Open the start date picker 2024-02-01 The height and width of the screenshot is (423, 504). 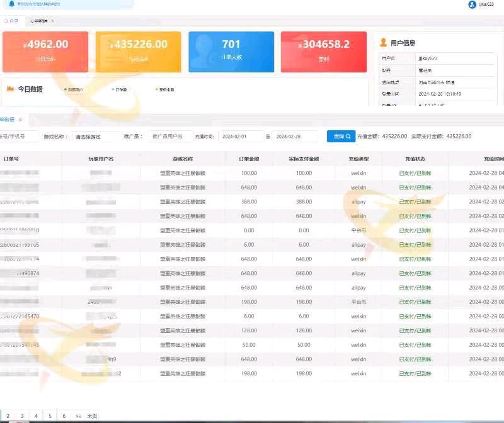coord(240,136)
